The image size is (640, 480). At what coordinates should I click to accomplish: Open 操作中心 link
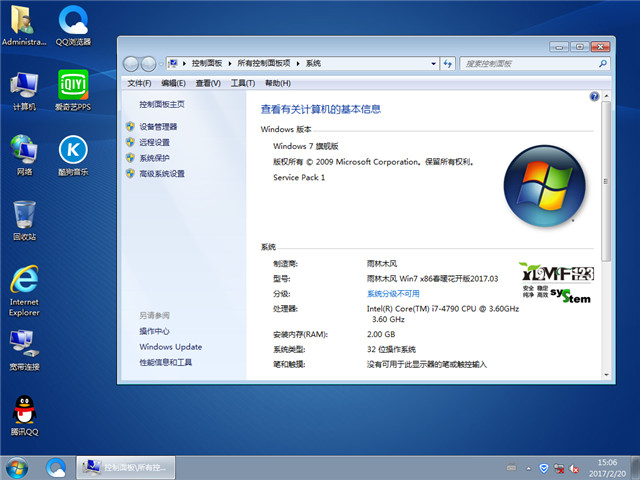pos(154,331)
